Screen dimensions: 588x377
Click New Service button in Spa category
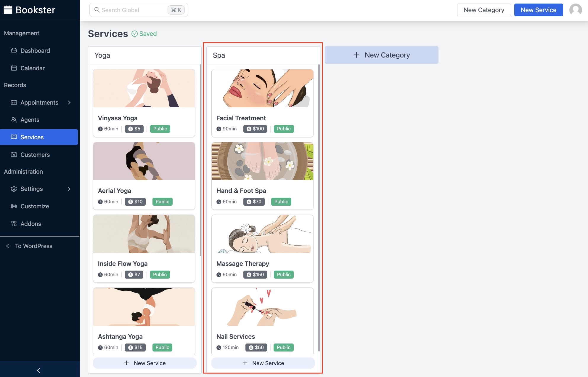[263, 363]
